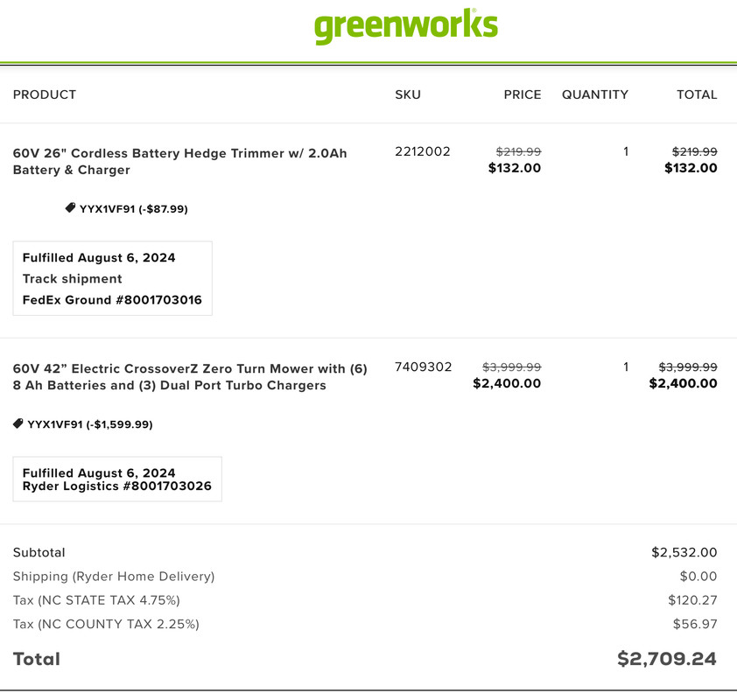
Task: Click the PRODUCT column header
Action: click(x=45, y=94)
